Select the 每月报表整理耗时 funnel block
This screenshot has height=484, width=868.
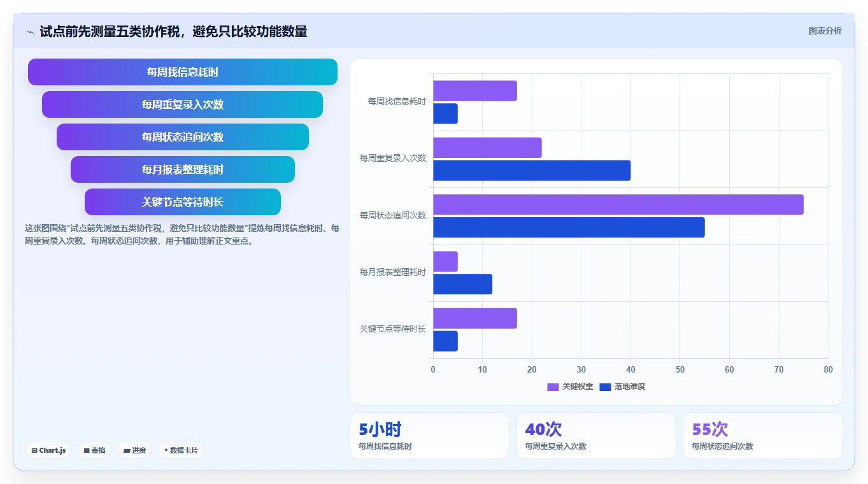[x=183, y=169]
